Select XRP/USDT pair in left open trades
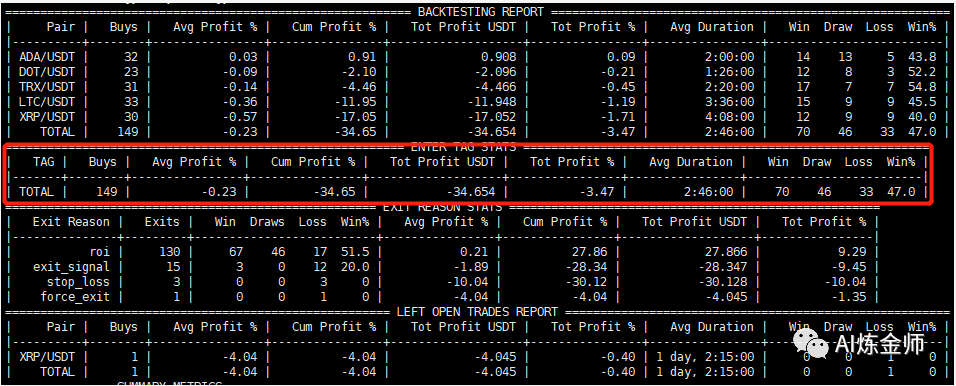 point(47,357)
